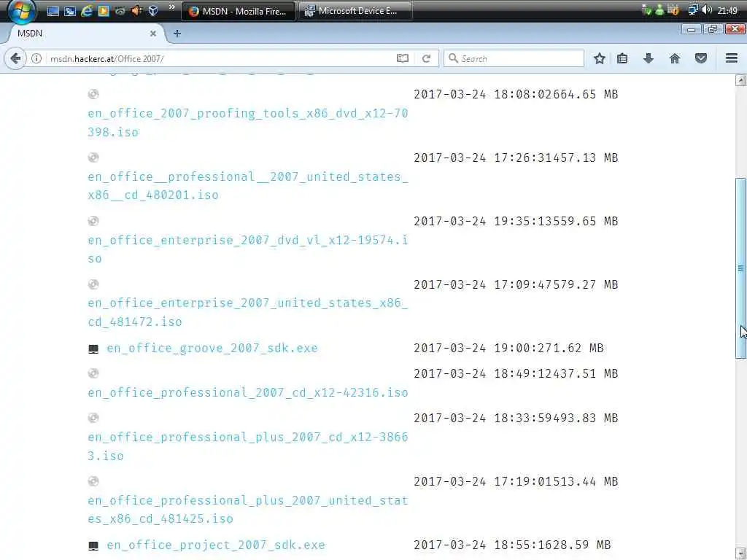The width and height of the screenshot is (747, 560).
Task: Click date 2017-03-24 19:35:13 of enterprise dvd
Action: click(x=483, y=222)
